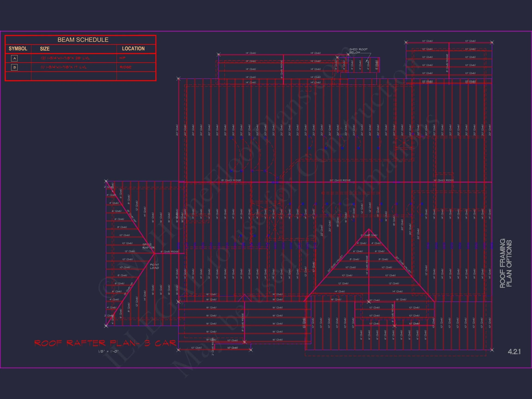
Task: Select the 17' LVL size entry
Action: (63, 67)
